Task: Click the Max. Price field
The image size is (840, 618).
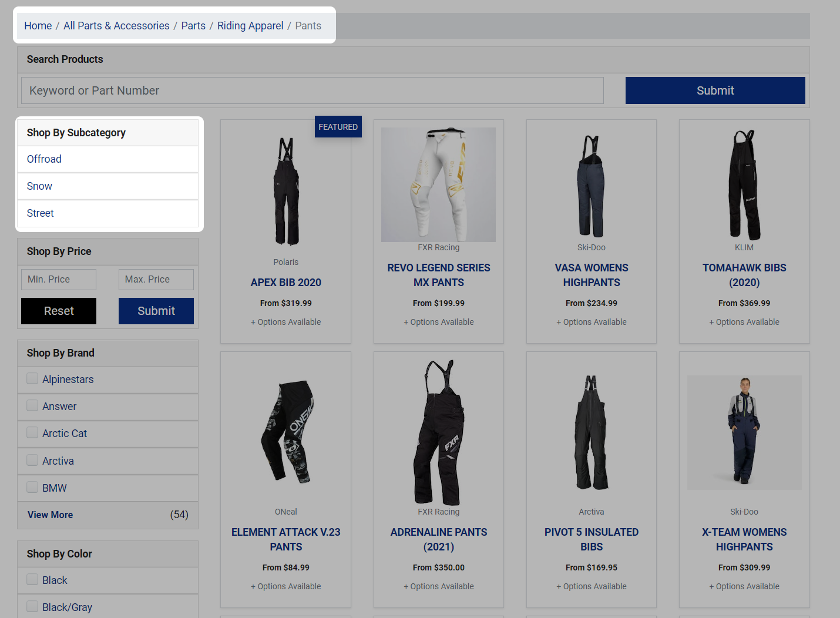Action: (156, 280)
